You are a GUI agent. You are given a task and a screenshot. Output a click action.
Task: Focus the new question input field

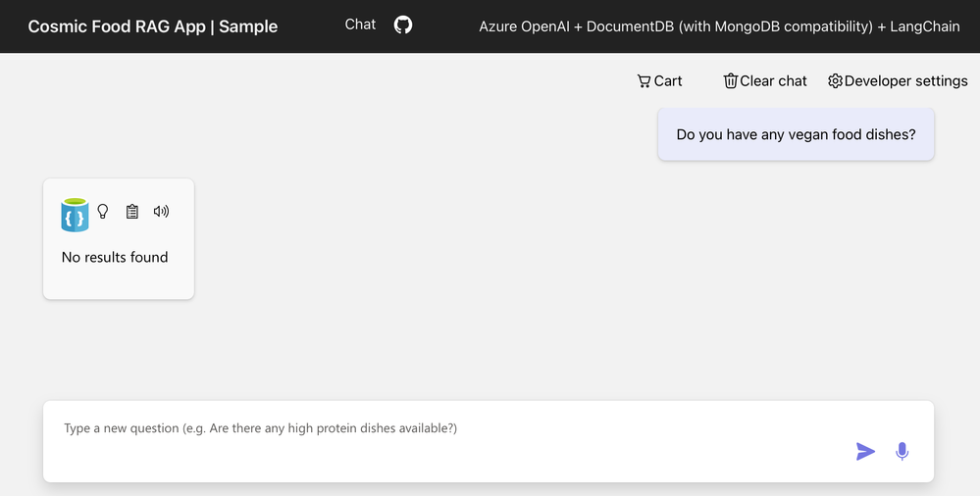(x=441, y=429)
